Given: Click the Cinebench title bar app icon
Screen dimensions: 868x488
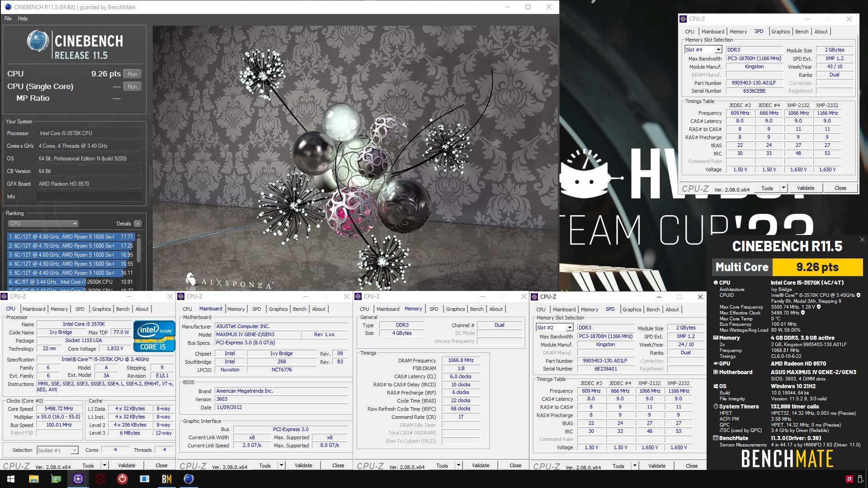Looking at the screenshot, I should (x=8, y=7).
